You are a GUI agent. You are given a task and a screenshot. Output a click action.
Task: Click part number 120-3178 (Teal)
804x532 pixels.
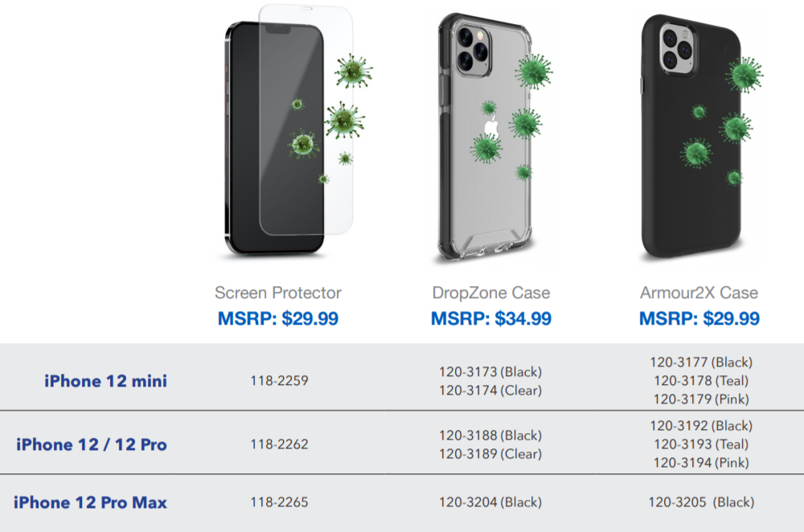click(701, 381)
